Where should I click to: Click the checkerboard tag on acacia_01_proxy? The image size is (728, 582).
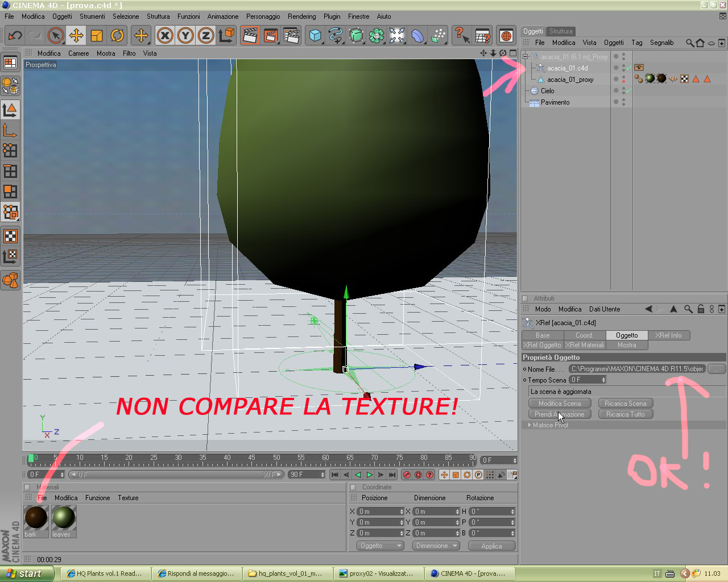(685, 79)
